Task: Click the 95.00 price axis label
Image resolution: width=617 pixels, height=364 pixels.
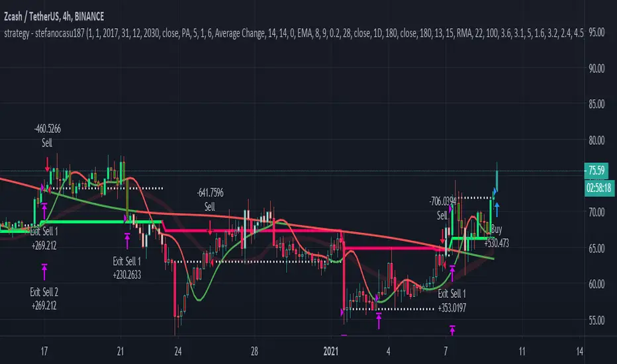Action: [596, 32]
